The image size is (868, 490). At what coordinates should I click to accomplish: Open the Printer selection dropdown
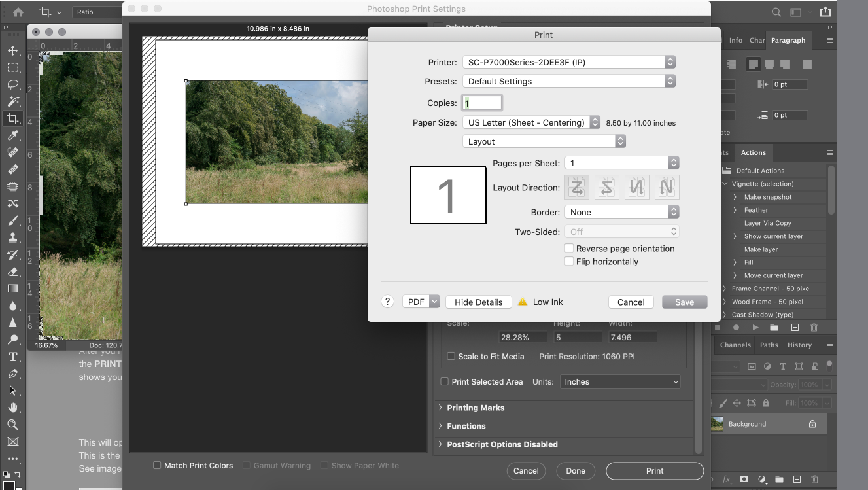click(568, 62)
